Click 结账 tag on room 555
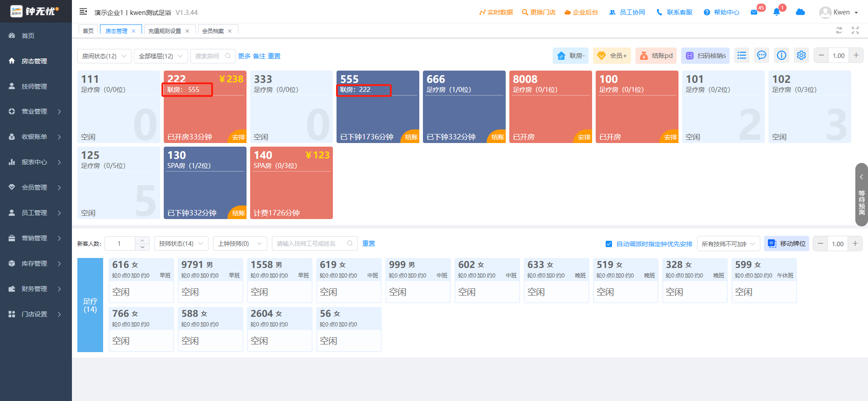 pos(411,137)
